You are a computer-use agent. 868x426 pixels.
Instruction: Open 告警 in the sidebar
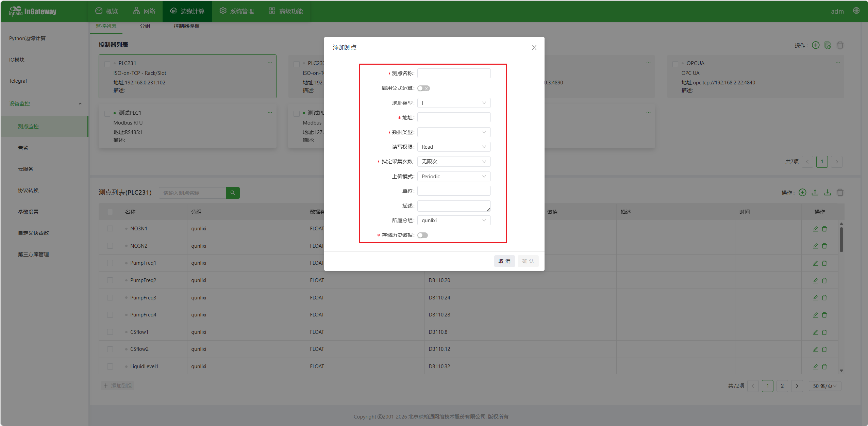point(23,148)
